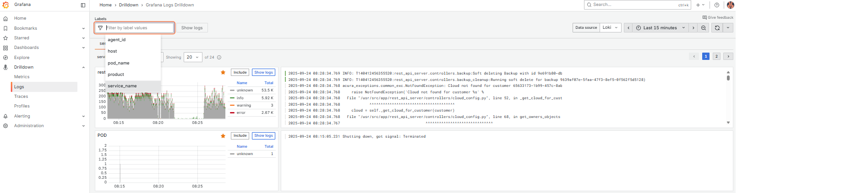Toggle the warning series in the legend
This screenshot has height=193, width=868.
tap(244, 105)
